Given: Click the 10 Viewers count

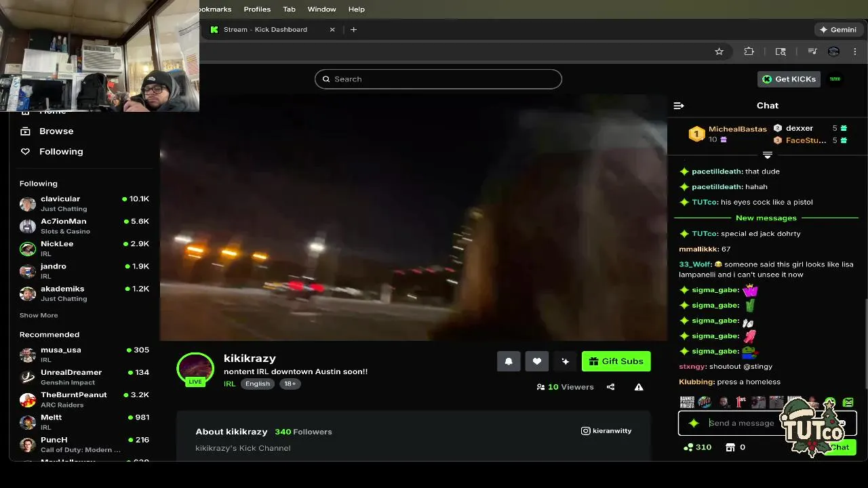Looking at the screenshot, I should [565, 387].
